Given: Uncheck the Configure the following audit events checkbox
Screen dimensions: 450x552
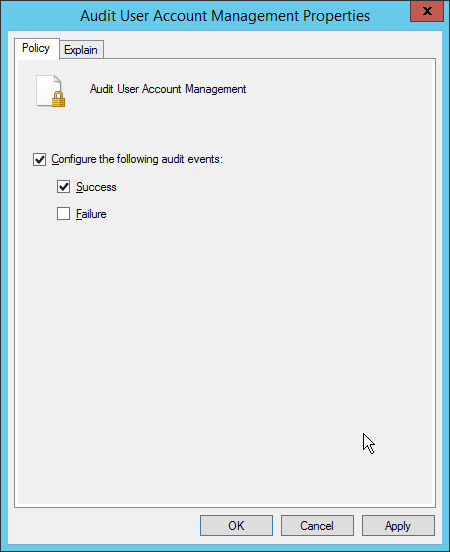Looking at the screenshot, I should tap(39, 159).
